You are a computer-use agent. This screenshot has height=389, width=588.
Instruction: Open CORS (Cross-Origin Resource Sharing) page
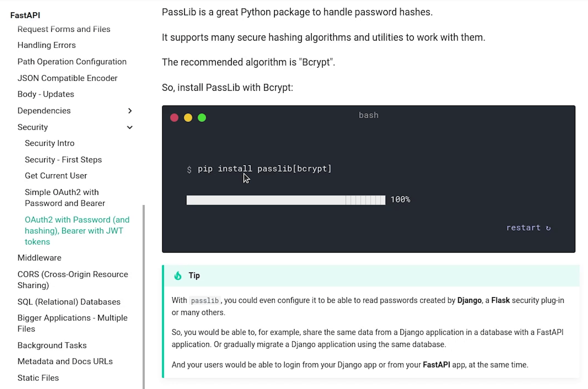(73, 280)
